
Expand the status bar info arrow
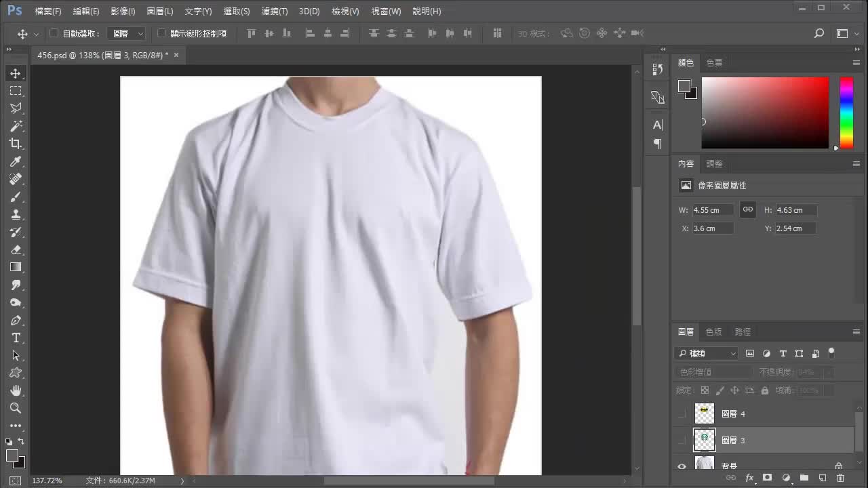point(182,481)
